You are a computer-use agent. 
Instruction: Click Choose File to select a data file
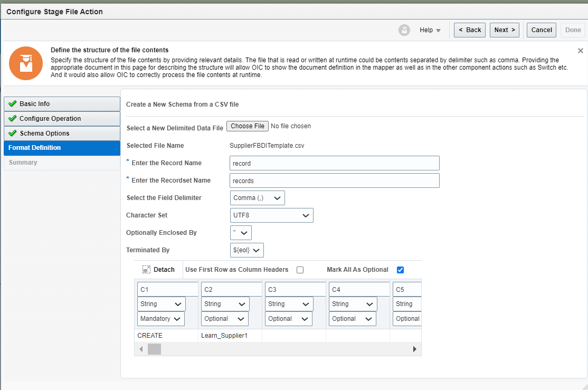pos(247,126)
